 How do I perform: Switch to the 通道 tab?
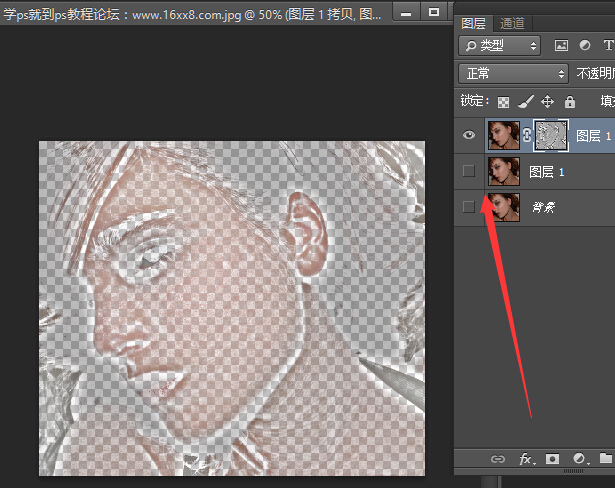[512, 23]
